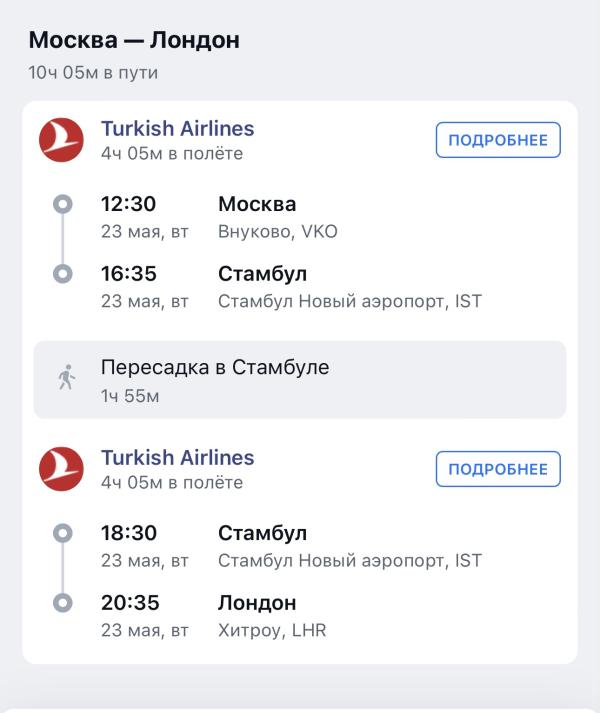Image resolution: width=600 pixels, height=713 pixels.
Task: Click the Внуково, VKO airport label
Action: tap(277, 232)
